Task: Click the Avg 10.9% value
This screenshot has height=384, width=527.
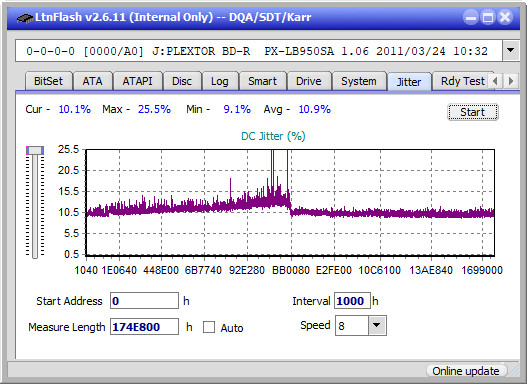Action: coord(315,109)
